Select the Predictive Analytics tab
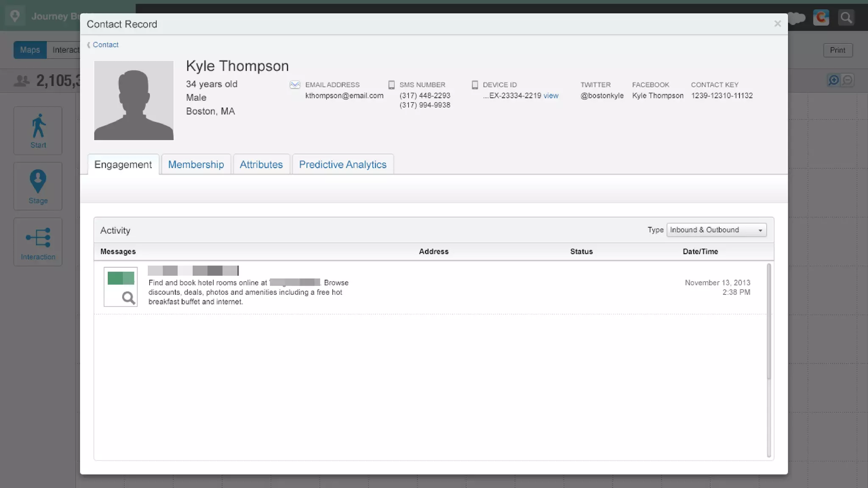Image resolution: width=868 pixels, height=488 pixels. click(342, 164)
